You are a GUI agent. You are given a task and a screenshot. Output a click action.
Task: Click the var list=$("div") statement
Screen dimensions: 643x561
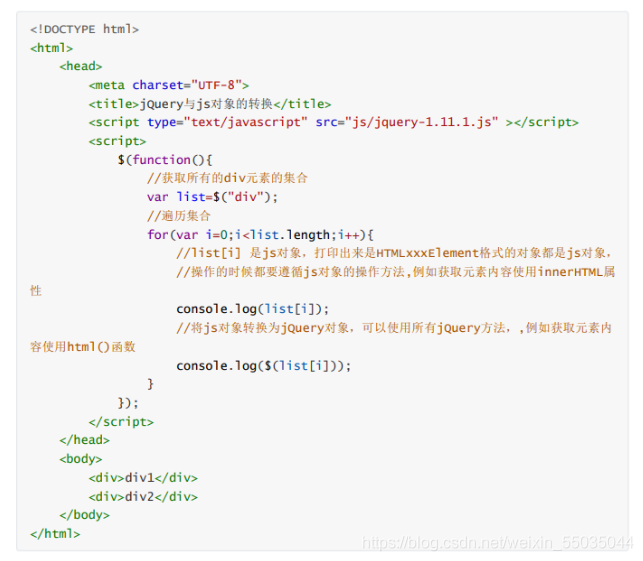click(212, 197)
